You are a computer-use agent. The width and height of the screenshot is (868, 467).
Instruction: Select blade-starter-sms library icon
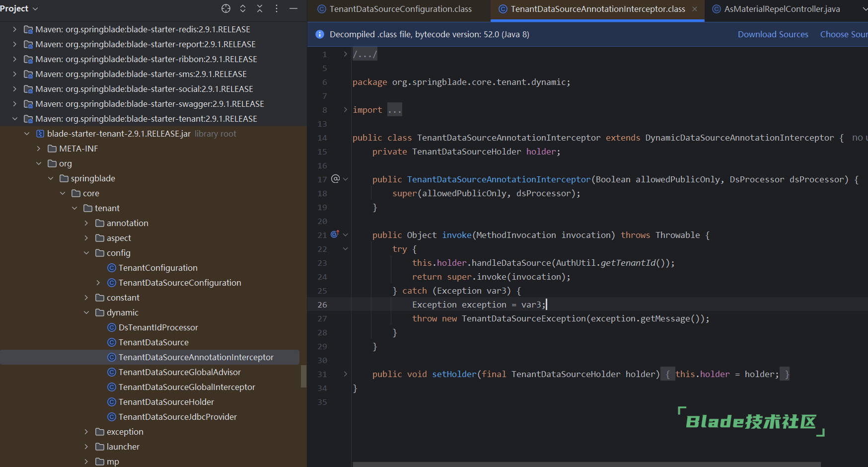tap(28, 74)
